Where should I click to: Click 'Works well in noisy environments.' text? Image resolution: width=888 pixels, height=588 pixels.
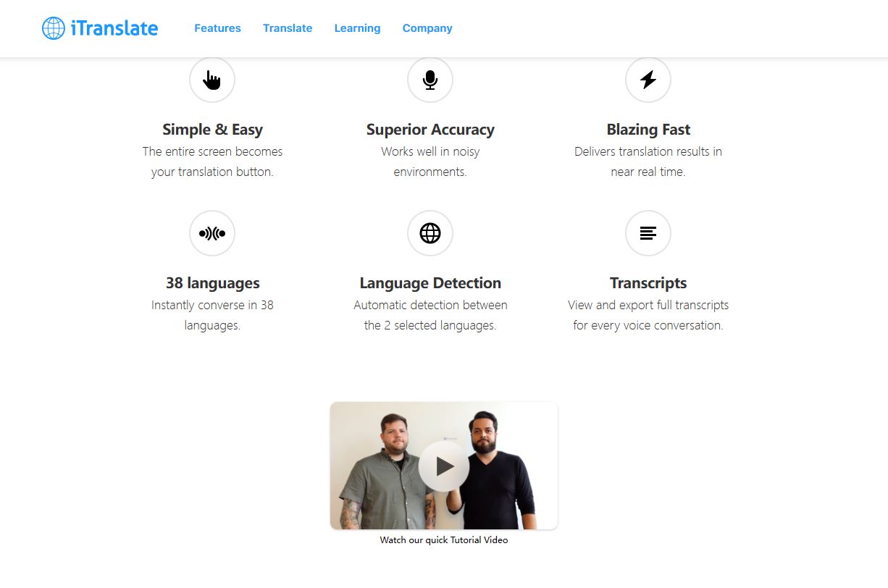point(430,161)
